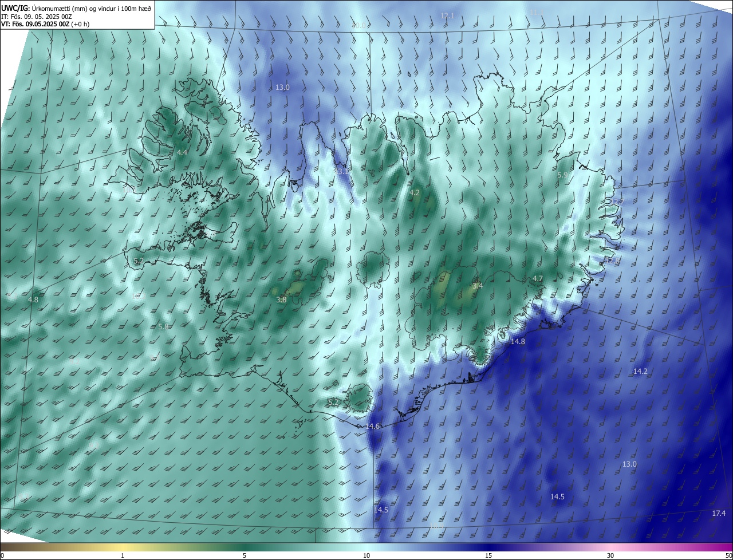The width and height of the screenshot is (733, 560).
Task: Click the 4.8 value label
Action: click(x=33, y=299)
